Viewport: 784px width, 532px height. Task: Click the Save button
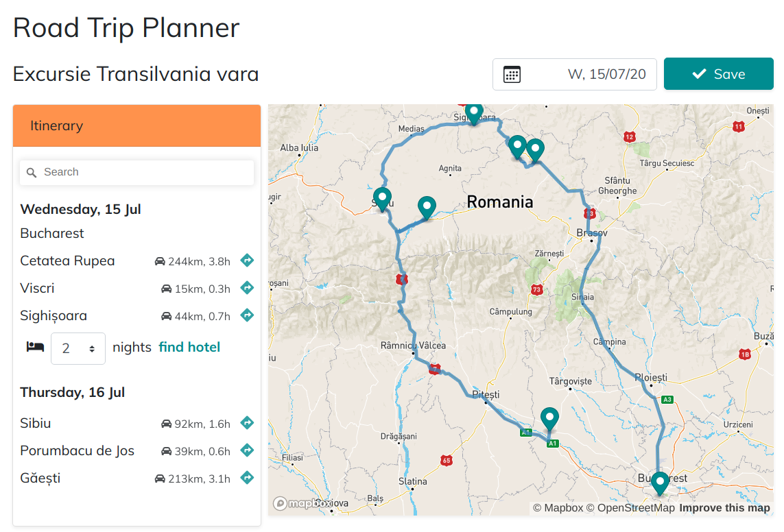click(718, 73)
